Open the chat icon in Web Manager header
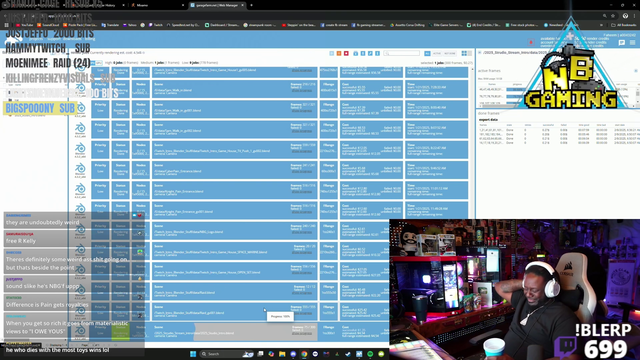Image resolution: width=640 pixels, height=360 pixels. (x=622, y=42)
